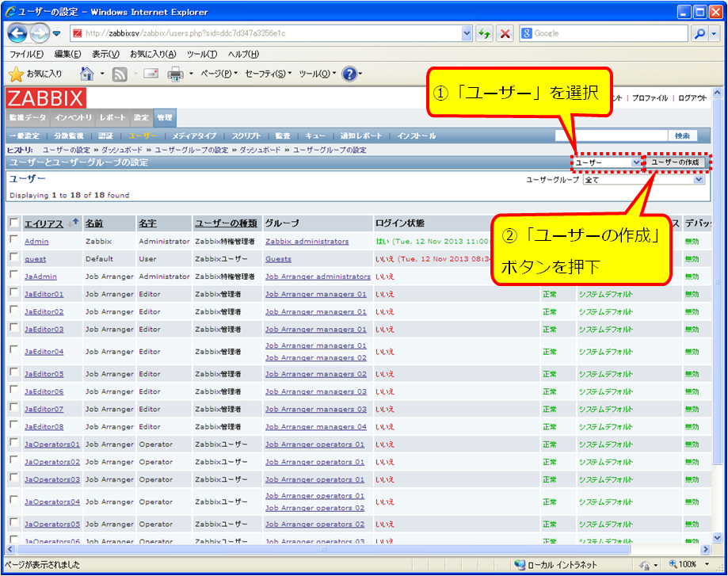Check the JaOperators05 row checkbox
The image size is (728, 576).
click(14, 523)
